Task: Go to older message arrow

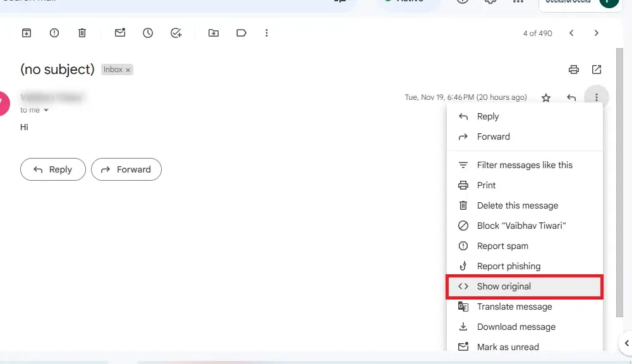Action: [597, 33]
